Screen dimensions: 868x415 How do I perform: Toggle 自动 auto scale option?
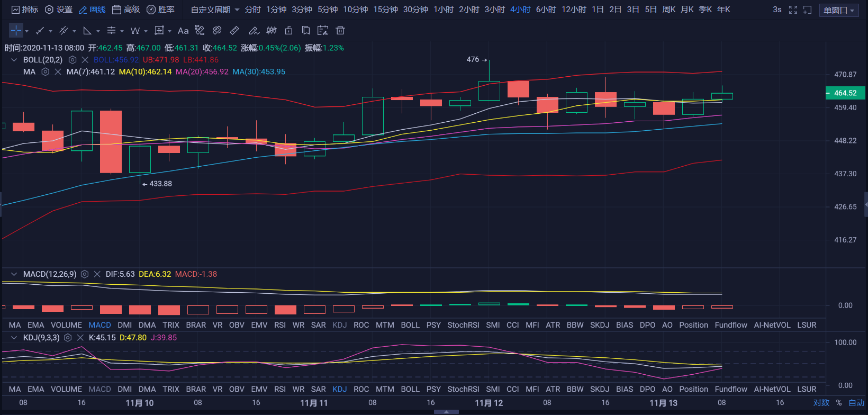click(x=856, y=403)
